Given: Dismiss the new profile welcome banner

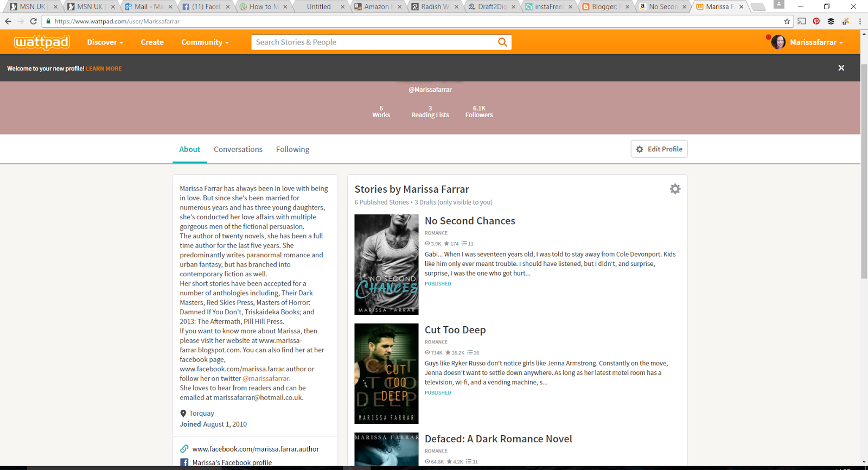Looking at the screenshot, I should point(841,68).
